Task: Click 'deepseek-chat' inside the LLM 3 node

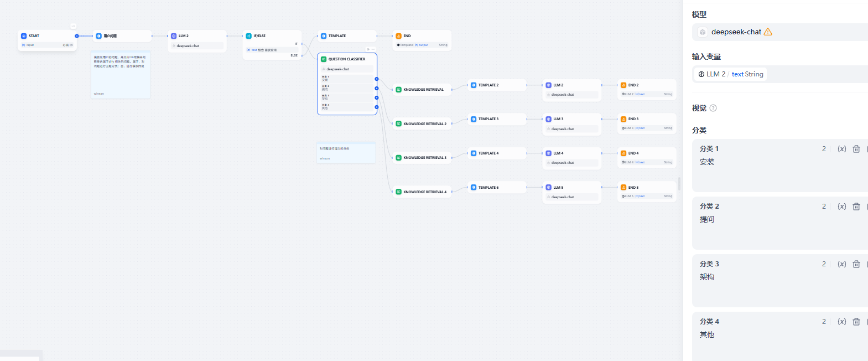Action: point(562,129)
